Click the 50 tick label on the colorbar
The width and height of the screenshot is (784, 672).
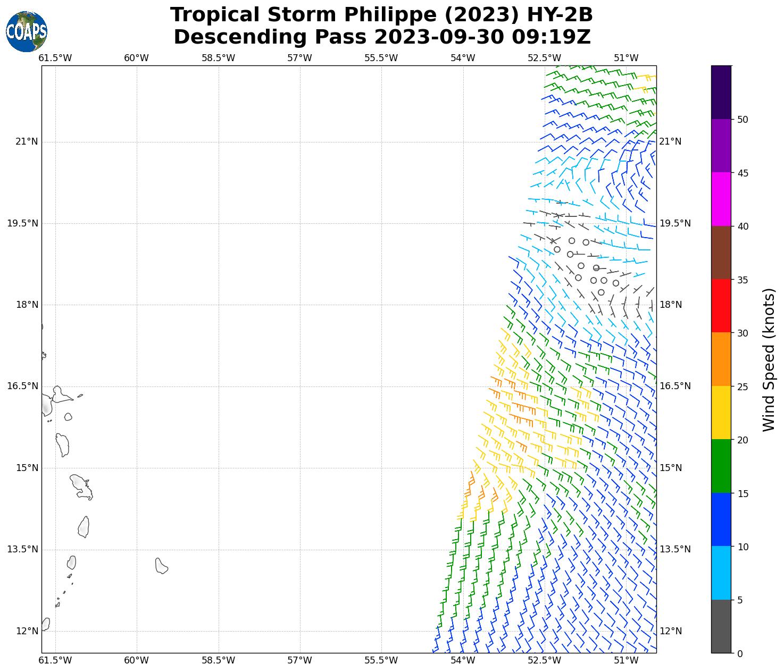coord(742,120)
